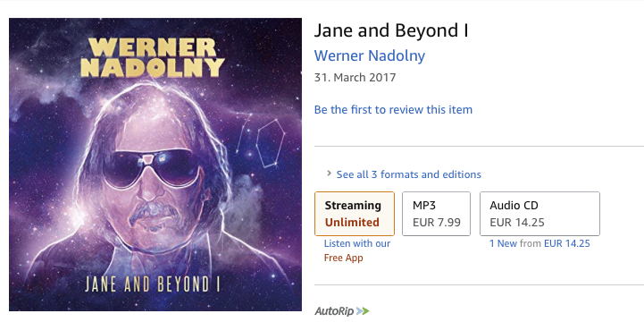Click the AutoRip logo text
644x322 pixels.
pos(335,311)
